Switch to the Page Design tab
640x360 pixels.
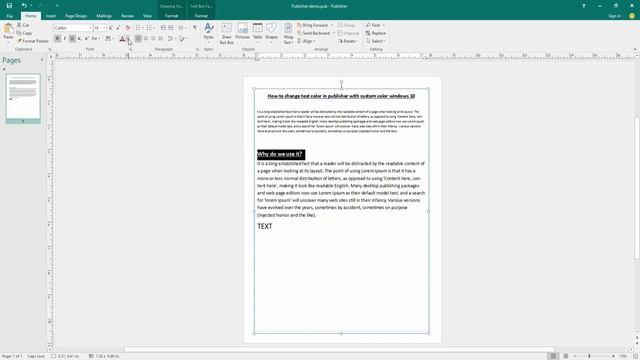point(76,16)
